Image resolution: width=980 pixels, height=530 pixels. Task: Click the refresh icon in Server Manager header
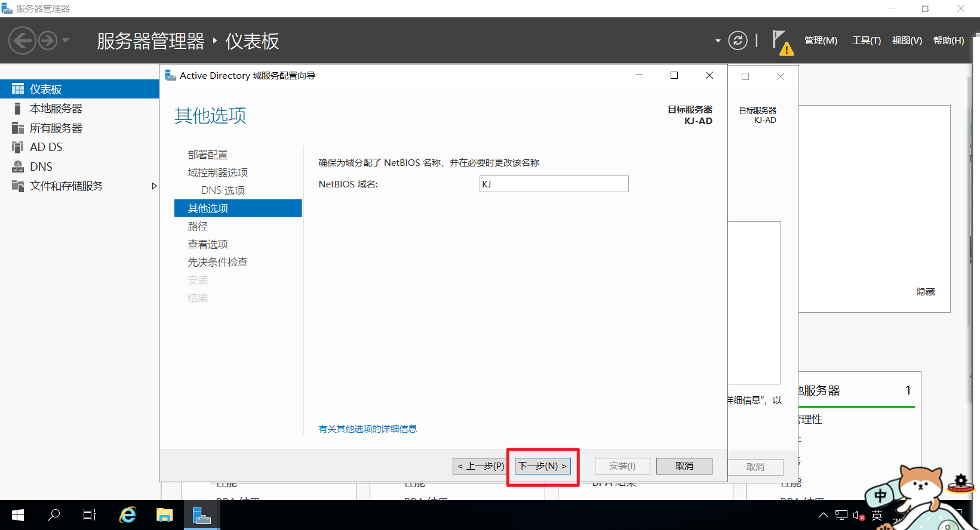(x=738, y=41)
